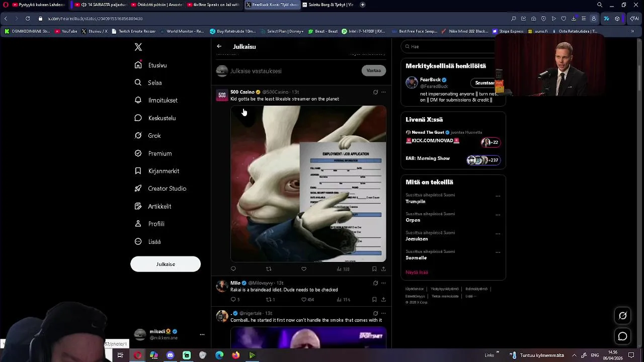This screenshot has width=644, height=362.
Task: Open Twitch Emote Resizer bookmark
Action: [133, 31]
